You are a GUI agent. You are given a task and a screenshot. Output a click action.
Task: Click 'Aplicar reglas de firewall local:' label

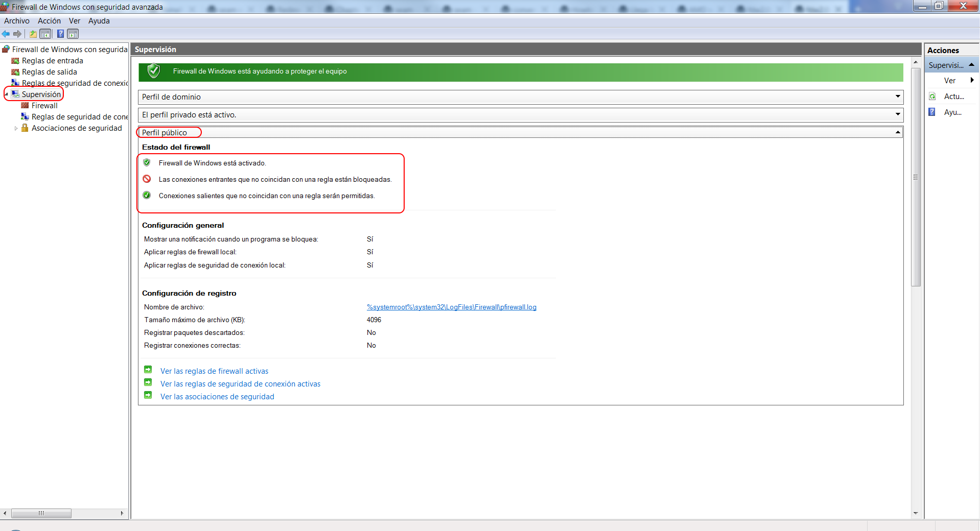click(x=190, y=252)
